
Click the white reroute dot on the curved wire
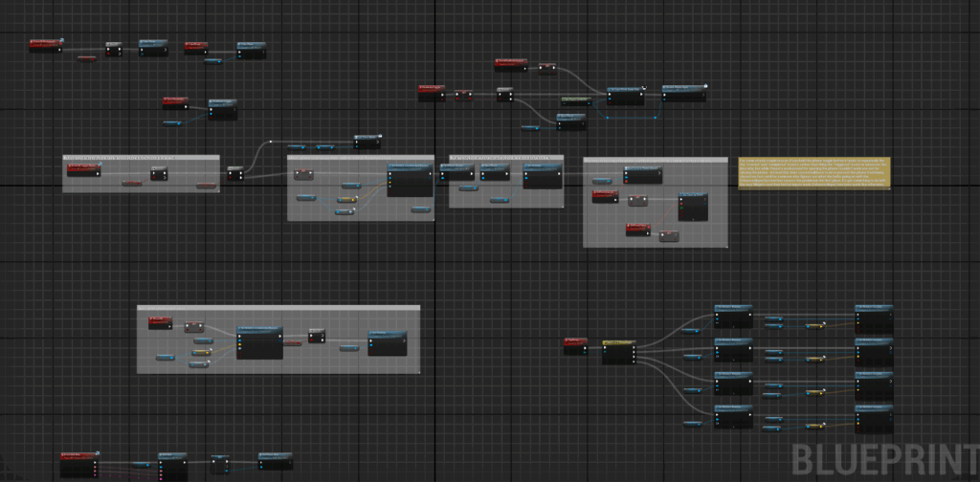(x=271, y=142)
